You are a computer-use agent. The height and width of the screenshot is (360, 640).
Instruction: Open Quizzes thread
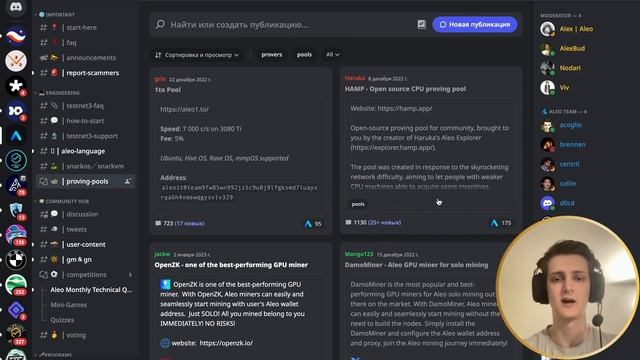(62, 320)
